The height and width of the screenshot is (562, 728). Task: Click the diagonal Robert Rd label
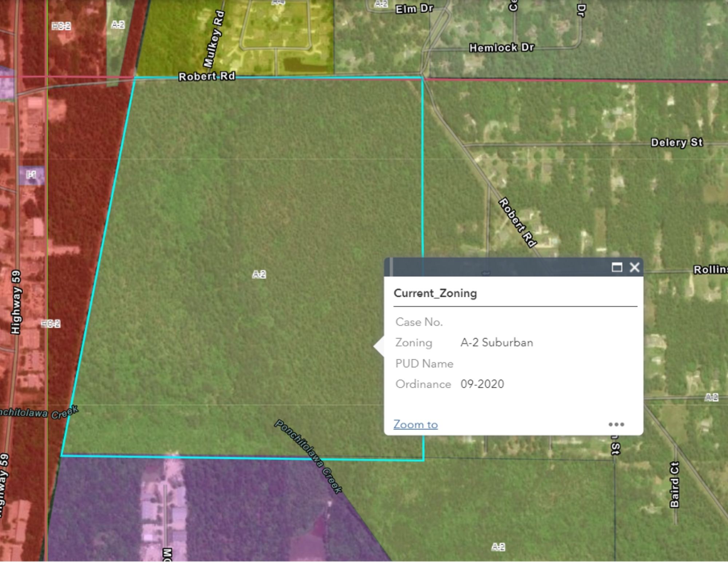point(517,223)
